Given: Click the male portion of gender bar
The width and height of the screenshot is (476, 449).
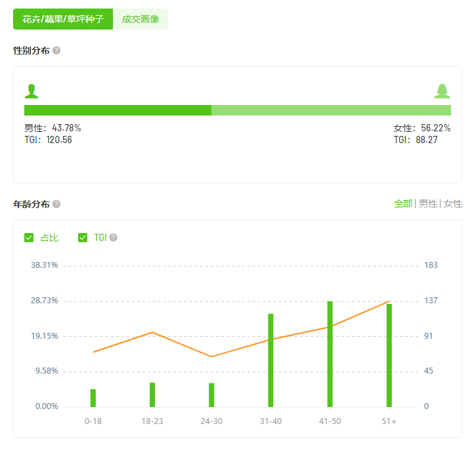Looking at the screenshot, I should (x=118, y=110).
